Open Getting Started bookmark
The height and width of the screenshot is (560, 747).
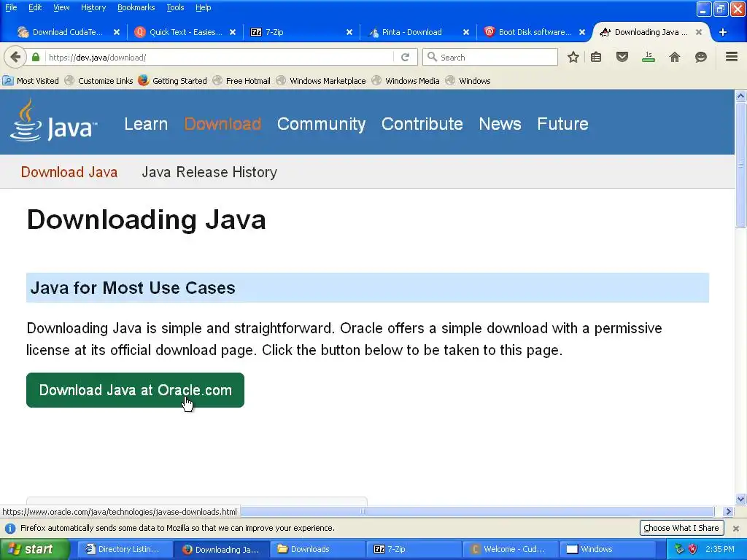tap(172, 81)
